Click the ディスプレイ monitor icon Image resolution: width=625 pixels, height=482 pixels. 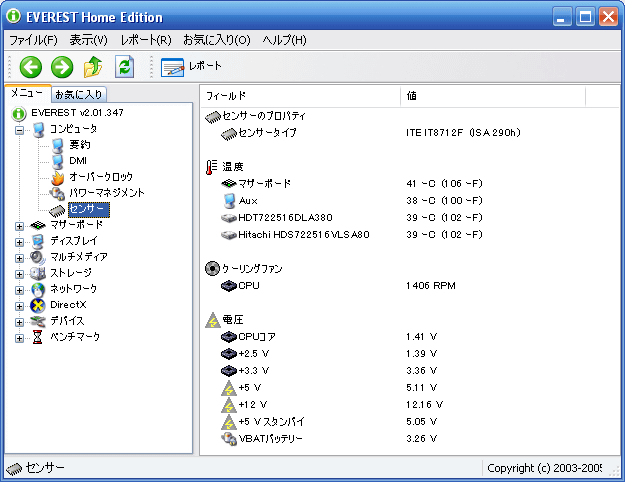click(38, 242)
